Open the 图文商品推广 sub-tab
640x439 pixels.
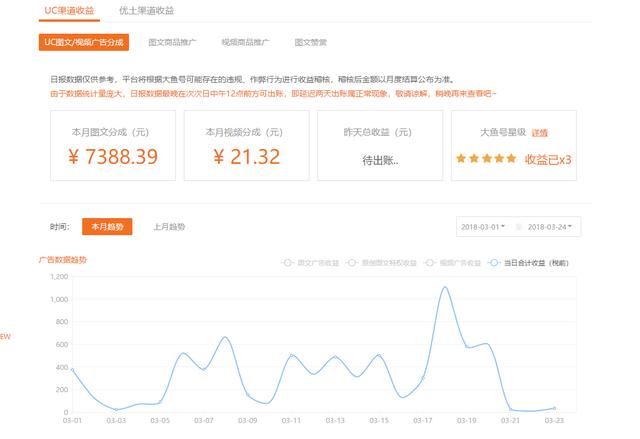[x=172, y=42]
